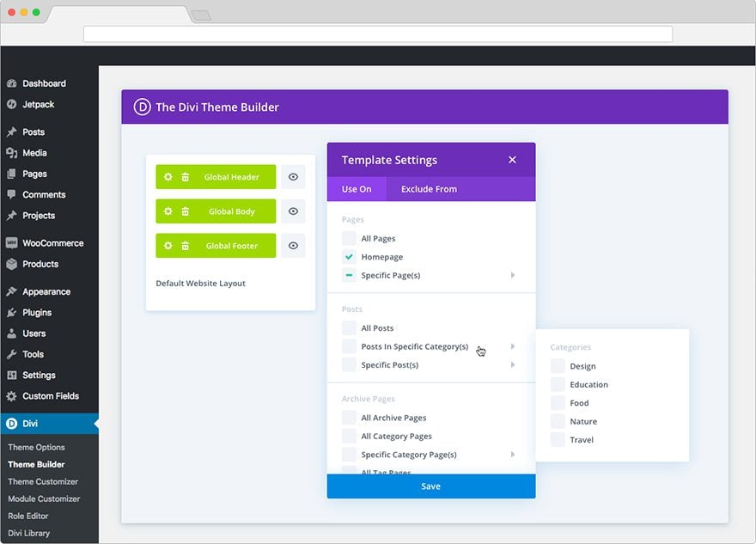Click the browser address bar
756x544 pixels.
[378, 34]
